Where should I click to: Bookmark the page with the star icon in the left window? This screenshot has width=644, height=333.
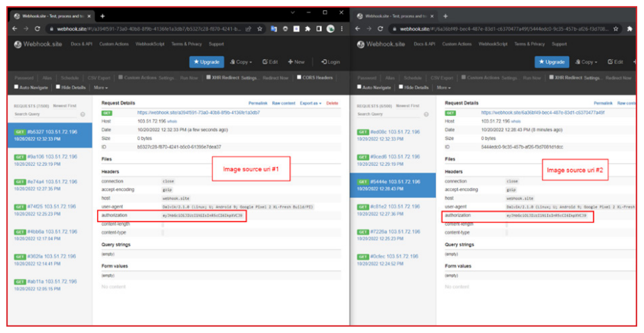pyautogui.click(x=260, y=28)
